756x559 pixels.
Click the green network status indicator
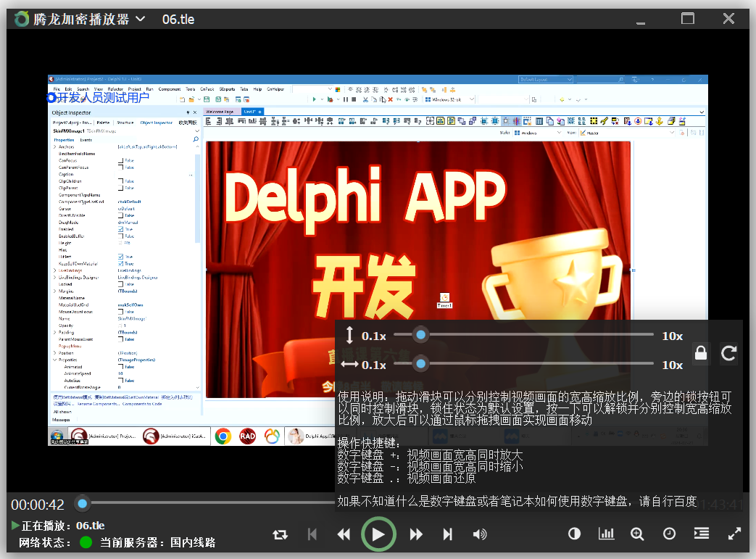click(86, 542)
